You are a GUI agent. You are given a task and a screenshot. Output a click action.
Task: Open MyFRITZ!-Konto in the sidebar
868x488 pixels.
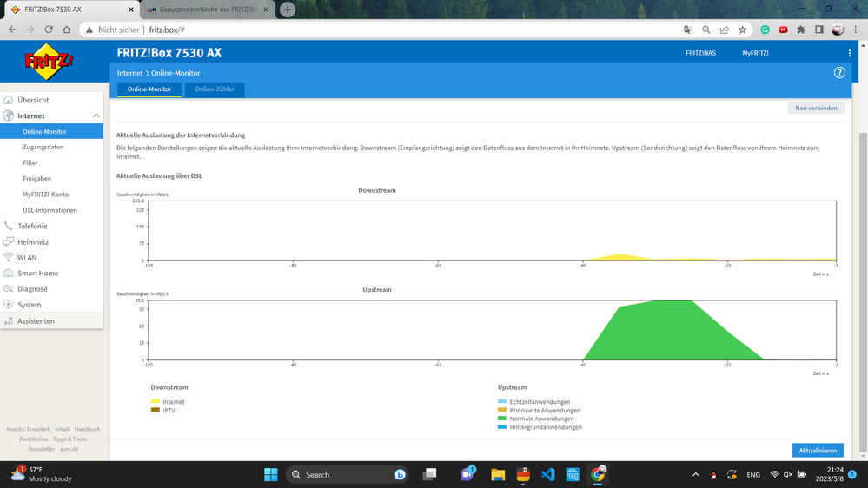(46, 195)
